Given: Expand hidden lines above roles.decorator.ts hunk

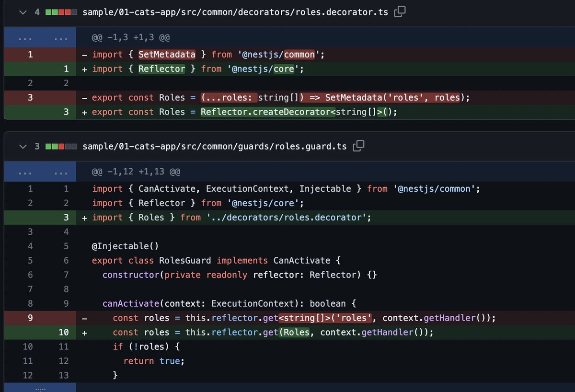Looking at the screenshot, I should coord(40,37).
